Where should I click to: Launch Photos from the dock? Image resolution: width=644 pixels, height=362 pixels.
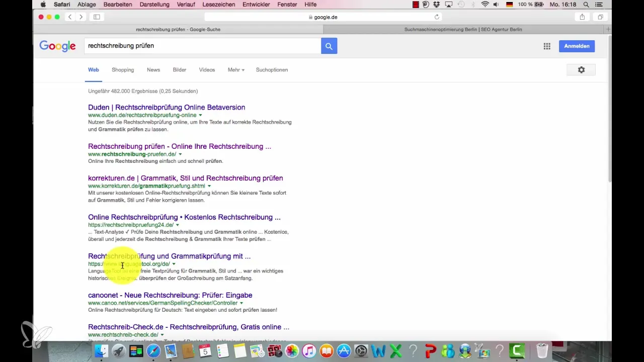292,350
